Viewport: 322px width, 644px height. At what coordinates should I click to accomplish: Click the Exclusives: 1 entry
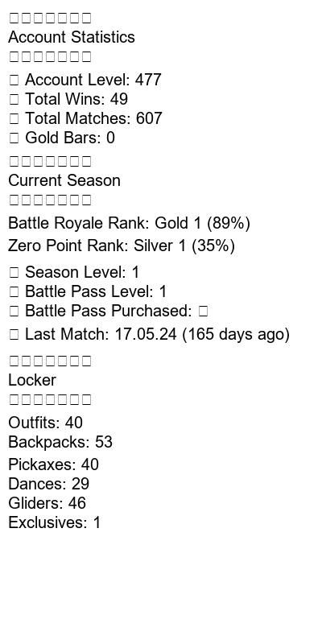point(54,522)
